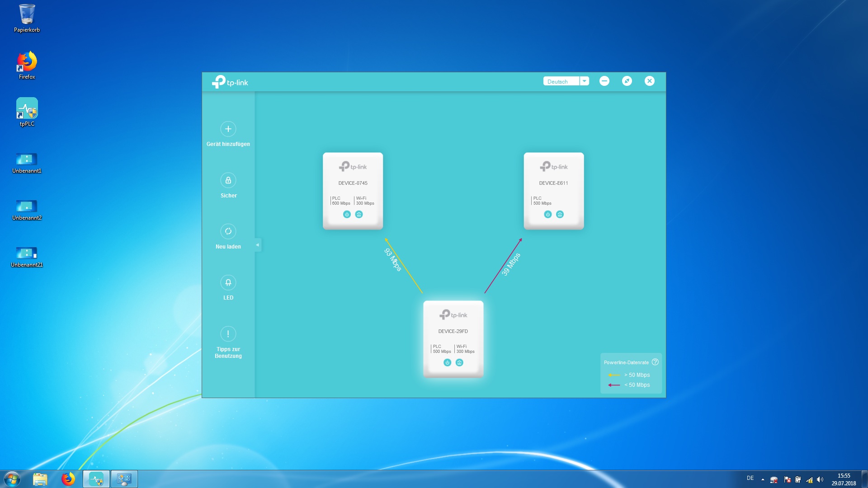Open Tipps zur Benutzung exclamation icon
868x488 pixels.
[228, 334]
